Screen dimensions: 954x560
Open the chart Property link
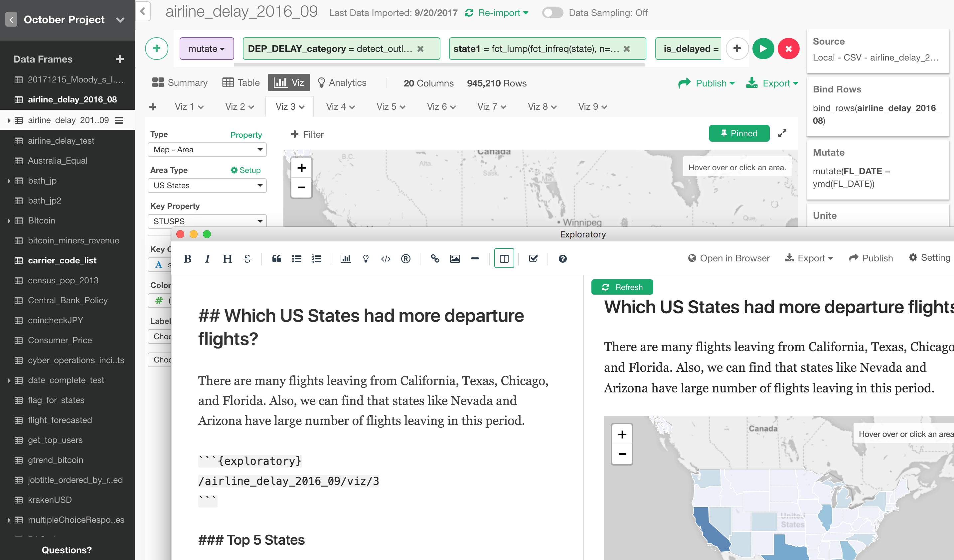click(246, 135)
